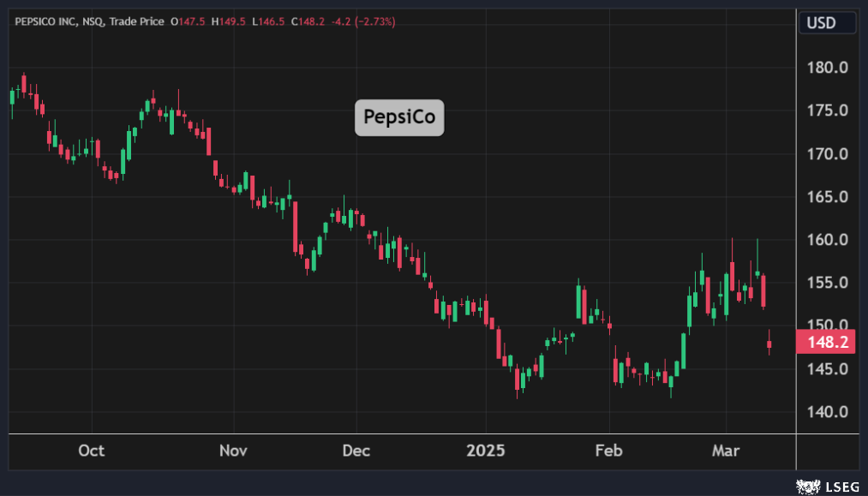Select the 145.0 price axis label
The height and width of the screenshot is (496, 868).
(827, 369)
